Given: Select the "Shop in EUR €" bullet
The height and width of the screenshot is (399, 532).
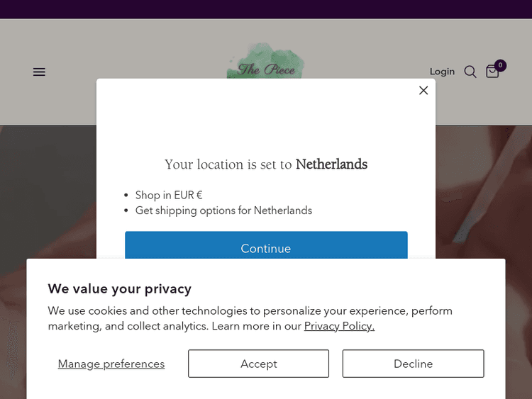Looking at the screenshot, I should point(169,195).
